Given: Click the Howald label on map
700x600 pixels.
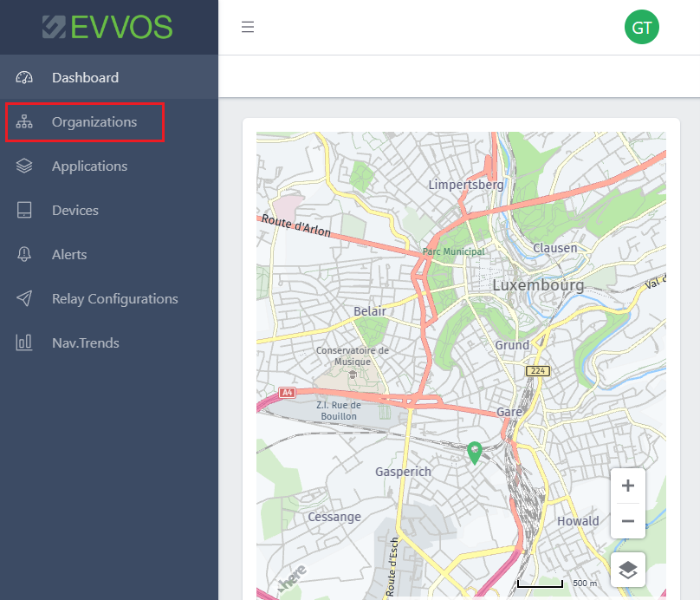Looking at the screenshot, I should pyautogui.click(x=578, y=521).
